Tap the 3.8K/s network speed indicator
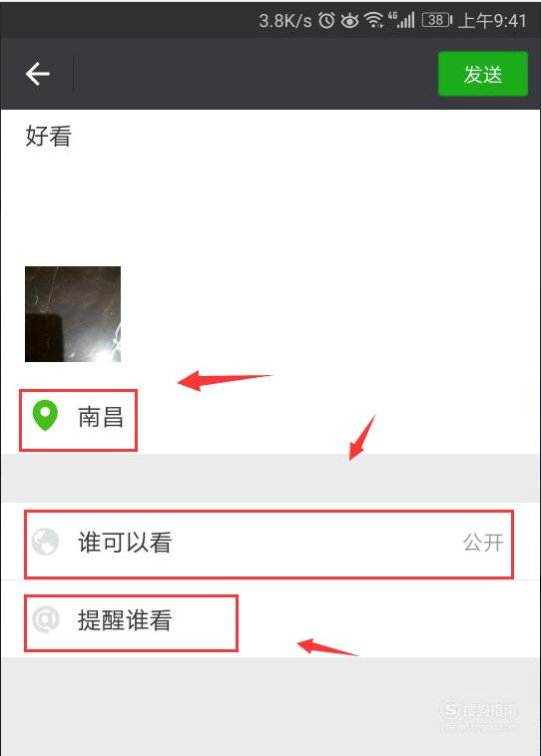 285,21
